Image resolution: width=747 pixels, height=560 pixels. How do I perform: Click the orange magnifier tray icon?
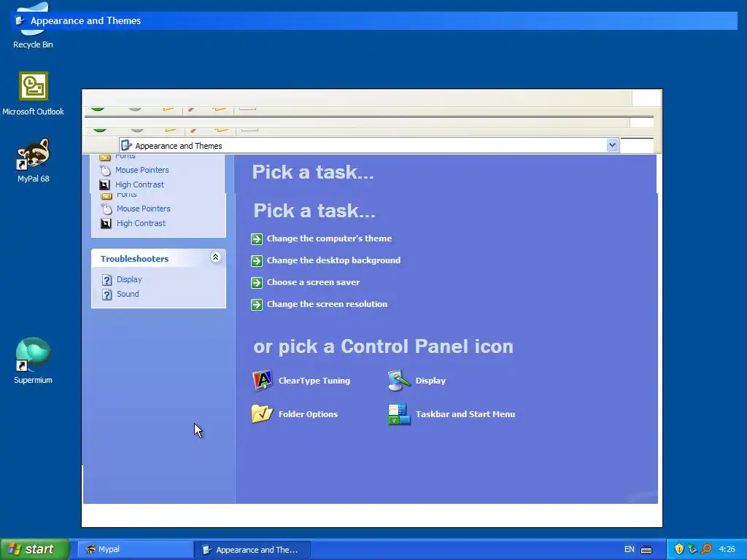[706, 549]
